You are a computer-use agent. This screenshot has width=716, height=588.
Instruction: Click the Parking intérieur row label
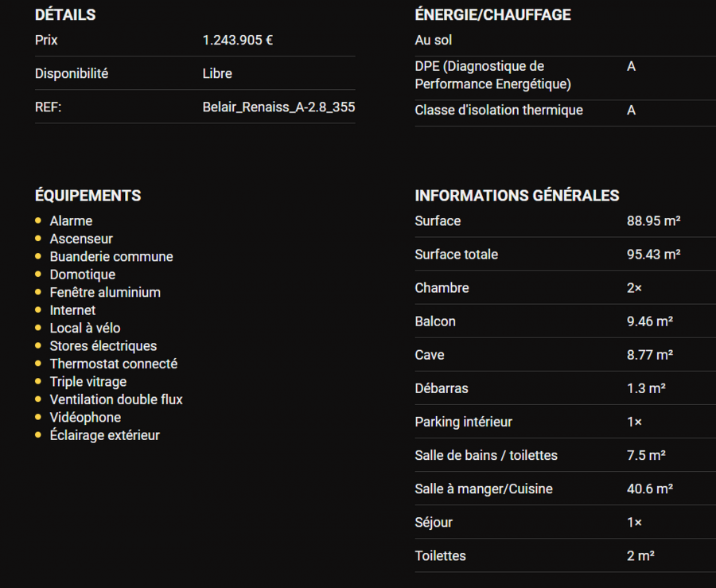[x=463, y=422]
